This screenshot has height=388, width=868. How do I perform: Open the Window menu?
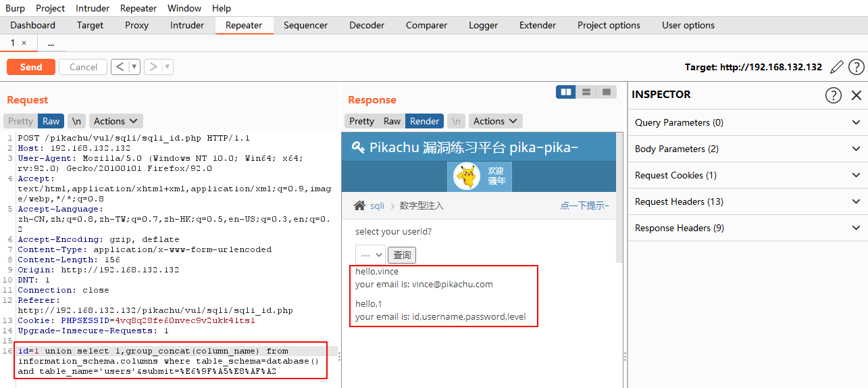(184, 8)
